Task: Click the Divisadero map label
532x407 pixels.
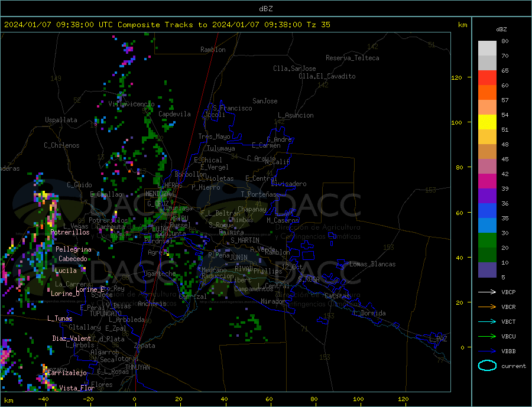Action: (x=288, y=184)
